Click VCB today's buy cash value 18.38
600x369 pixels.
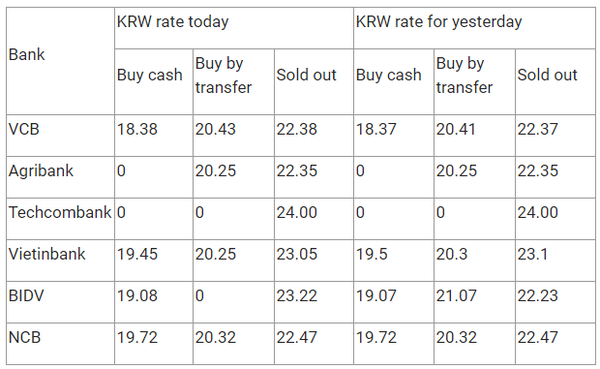click(137, 129)
